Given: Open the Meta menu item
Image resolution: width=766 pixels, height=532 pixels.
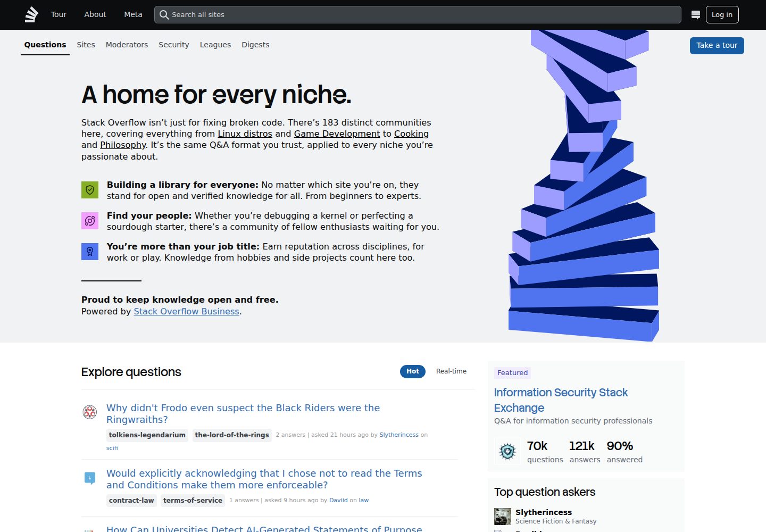Looking at the screenshot, I should [x=133, y=15].
